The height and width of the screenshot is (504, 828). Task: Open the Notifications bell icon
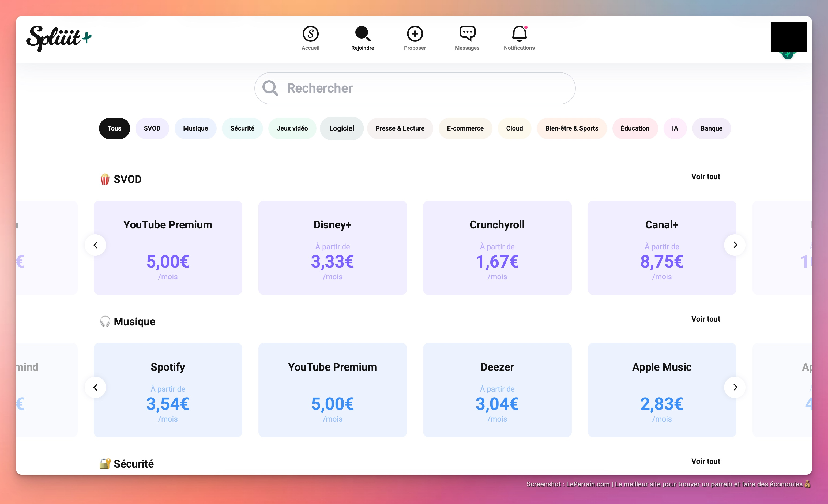point(519,34)
